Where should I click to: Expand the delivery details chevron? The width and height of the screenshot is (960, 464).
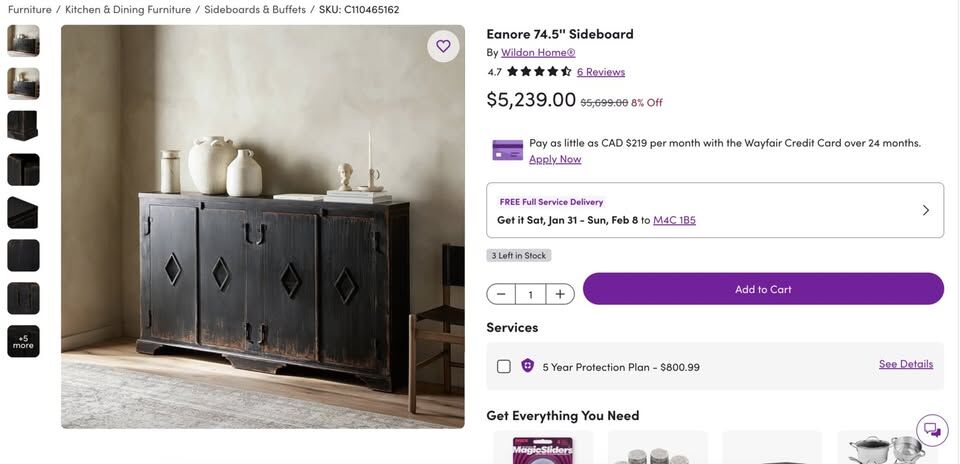point(925,210)
